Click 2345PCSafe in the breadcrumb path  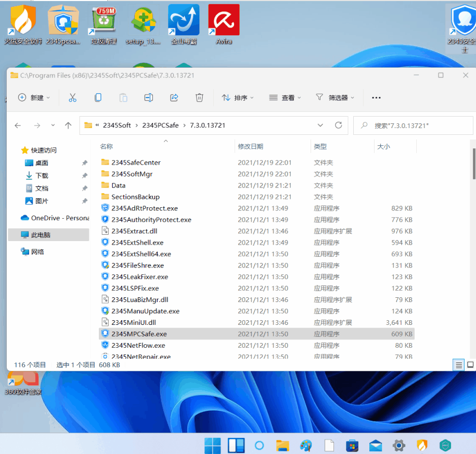pos(160,125)
